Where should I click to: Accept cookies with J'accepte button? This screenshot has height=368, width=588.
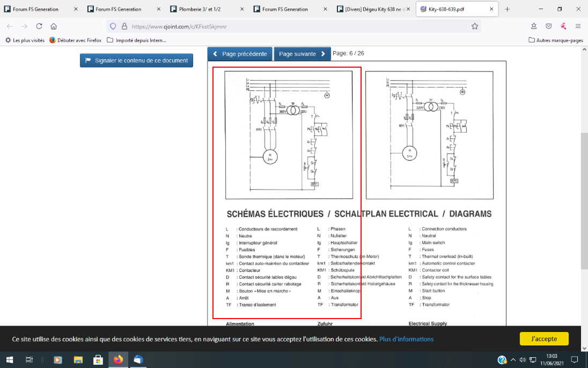(x=544, y=338)
